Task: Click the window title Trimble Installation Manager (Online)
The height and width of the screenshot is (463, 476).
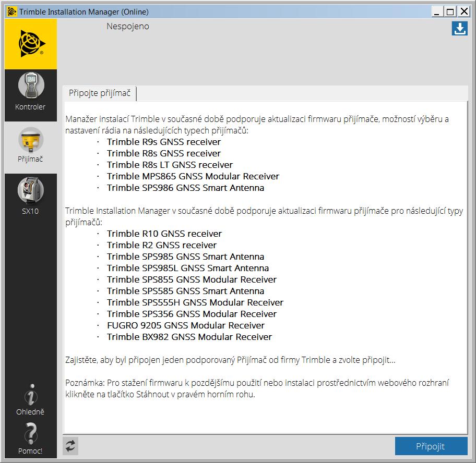Action: [x=84, y=12]
